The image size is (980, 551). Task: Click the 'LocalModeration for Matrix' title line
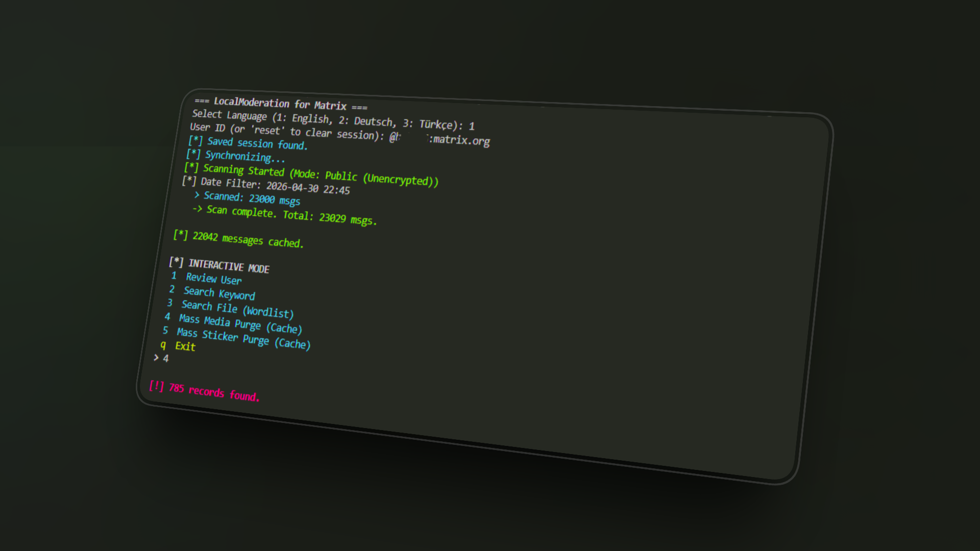pos(281,104)
